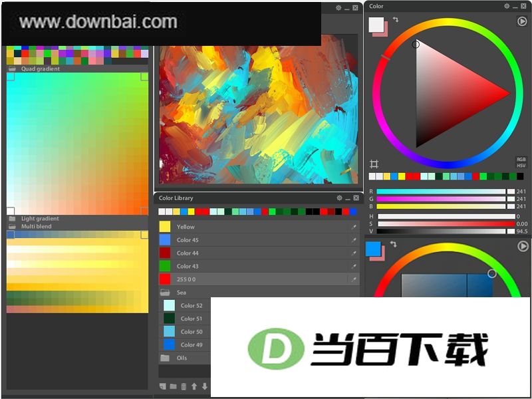532x399 pixels.
Task: Click the blue start swatch of Multi blend
Action: (11, 235)
